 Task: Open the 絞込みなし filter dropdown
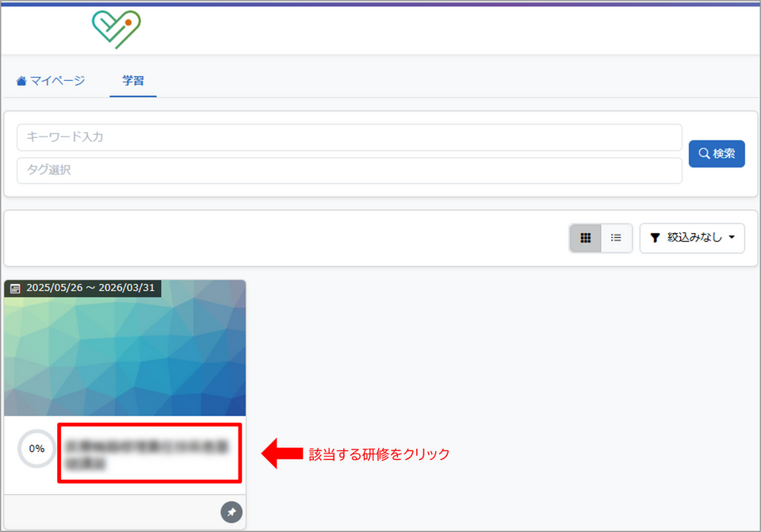coord(692,238)
